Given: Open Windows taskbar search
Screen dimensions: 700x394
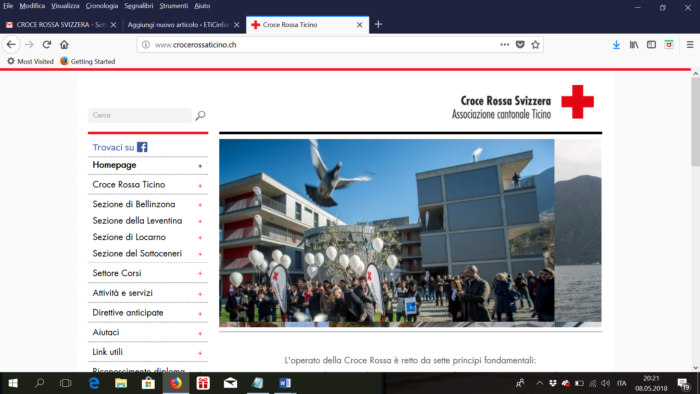Looking at the screenshot, I should pyautogui.click(x=39, y=383).
